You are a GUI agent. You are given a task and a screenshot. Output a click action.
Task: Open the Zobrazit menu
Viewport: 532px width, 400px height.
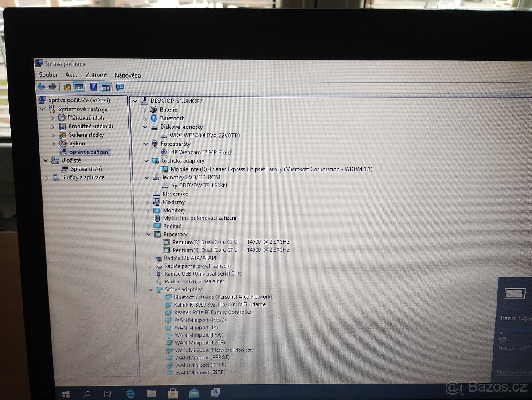pos(96,75)
